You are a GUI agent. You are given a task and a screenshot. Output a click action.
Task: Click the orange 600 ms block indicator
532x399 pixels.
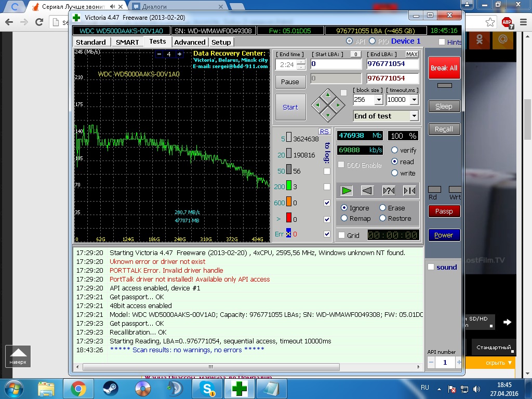point(289,202)
